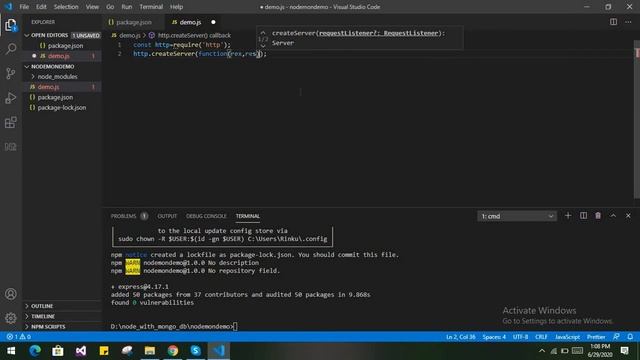Show next signature in parameter hint
640x360 pixels.
263,46
